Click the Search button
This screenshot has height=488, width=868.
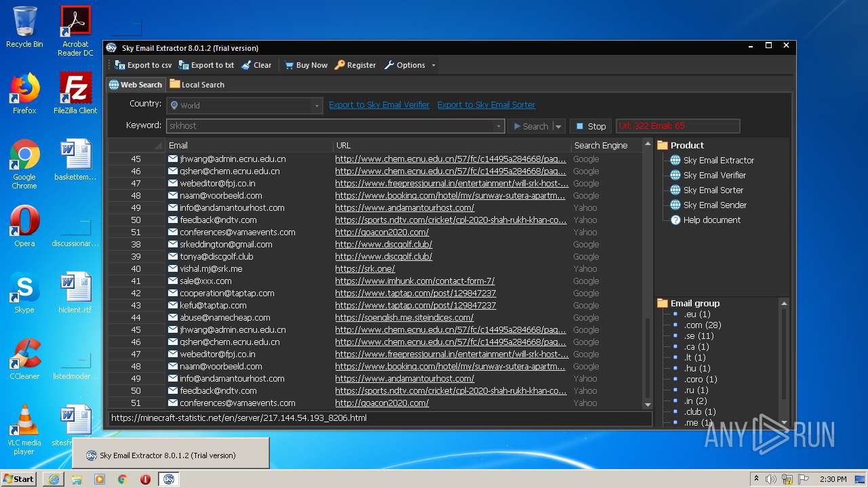(x=530, y=126)
